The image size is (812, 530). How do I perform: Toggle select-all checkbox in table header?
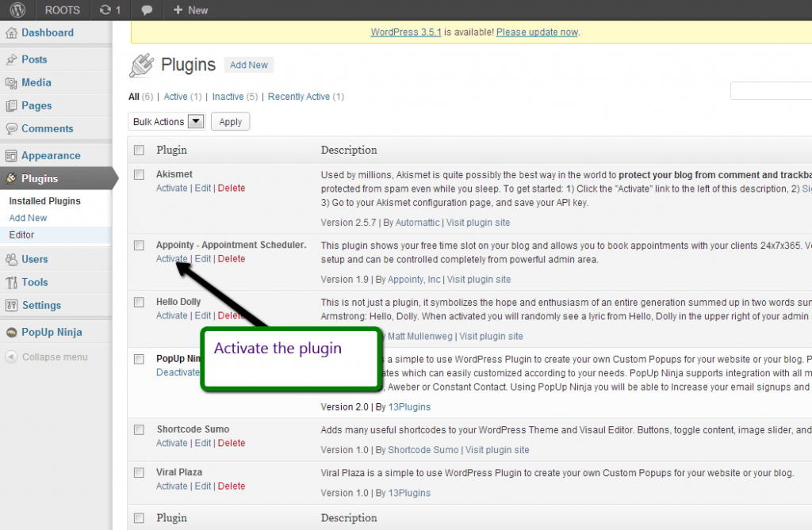[x=139, y=150]
